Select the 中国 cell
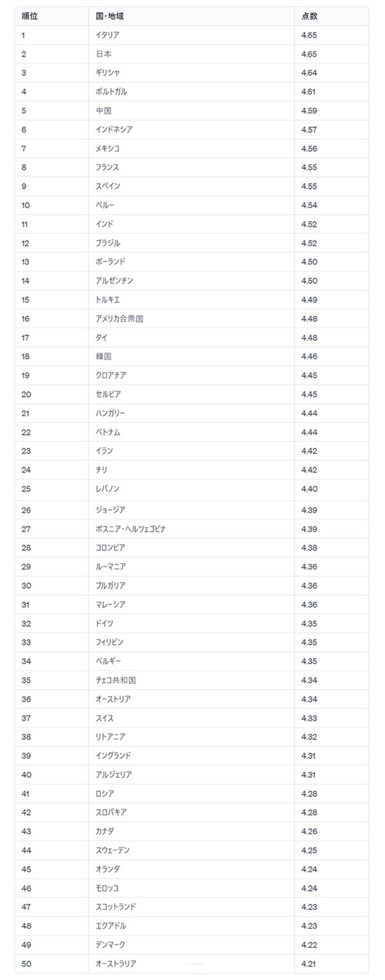385x980 pixels. [104, 111]
